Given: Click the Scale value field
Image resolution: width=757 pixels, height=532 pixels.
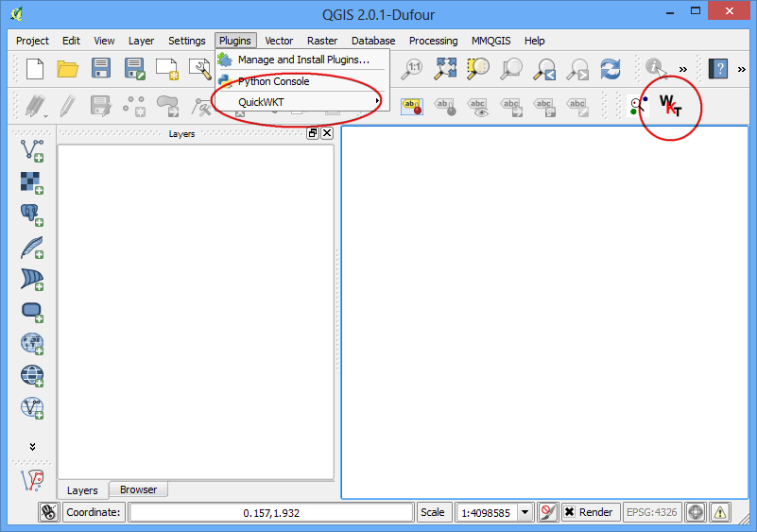Looking at the screenshot, I should (x=487, y=512).
